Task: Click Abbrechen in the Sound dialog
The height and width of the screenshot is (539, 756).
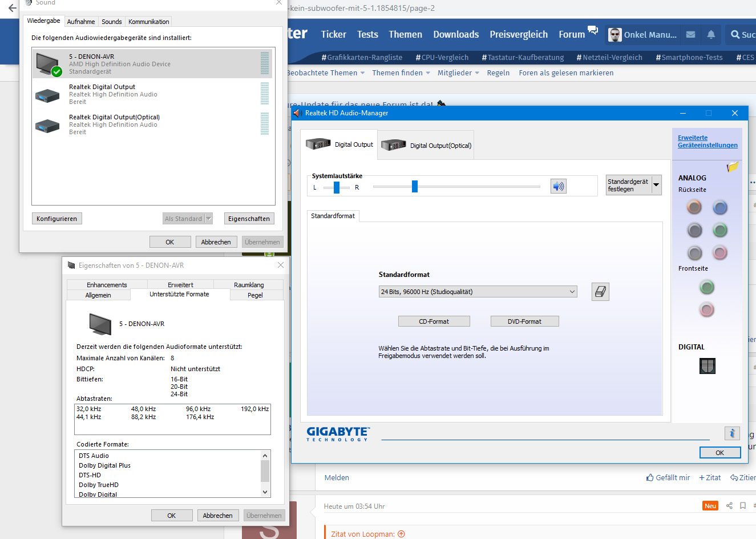Action: point(216,242)
